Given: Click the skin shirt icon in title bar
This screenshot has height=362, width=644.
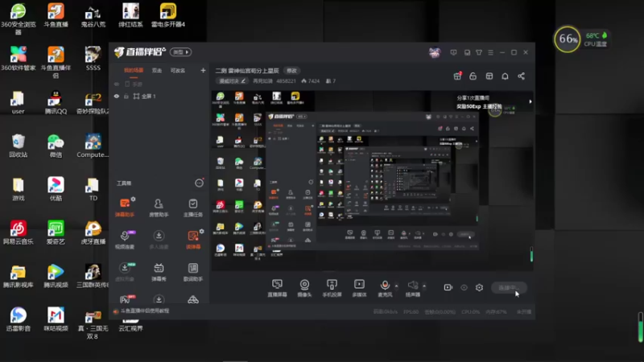Looking at the screenshot, I should pyautogui.click(x=479, y=52).
